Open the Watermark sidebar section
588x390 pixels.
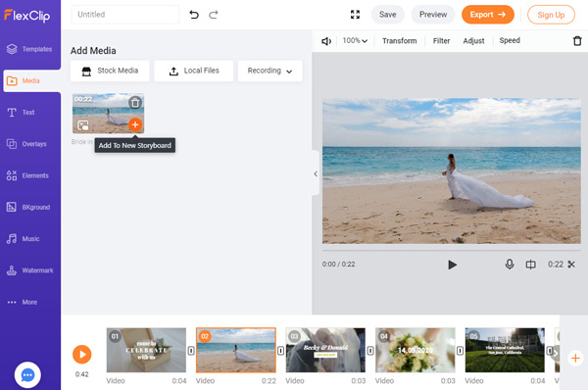30,270
